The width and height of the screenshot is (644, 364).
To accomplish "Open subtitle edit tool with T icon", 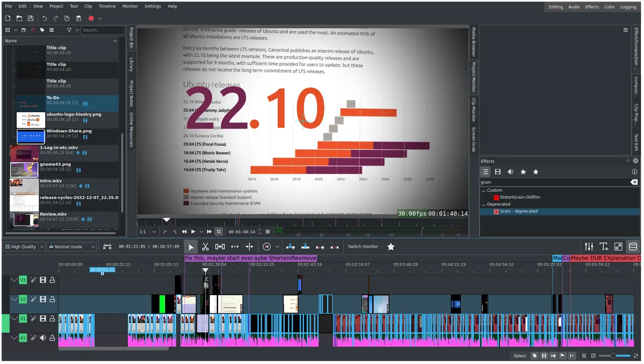I will pos(604,247).
